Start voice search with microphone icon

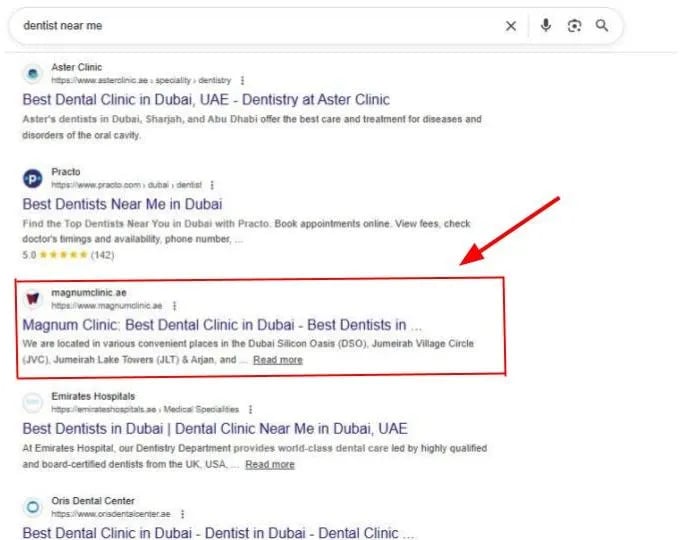coord(546,26)
